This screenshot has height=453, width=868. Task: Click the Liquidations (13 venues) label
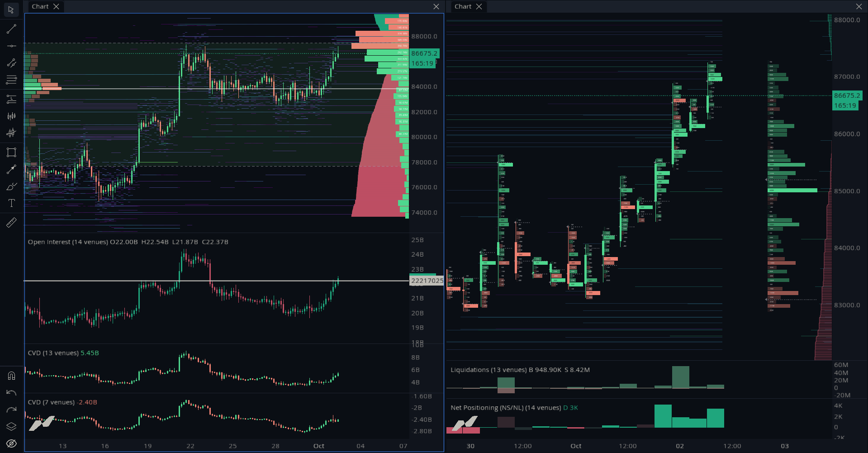(x=489, y=370)
